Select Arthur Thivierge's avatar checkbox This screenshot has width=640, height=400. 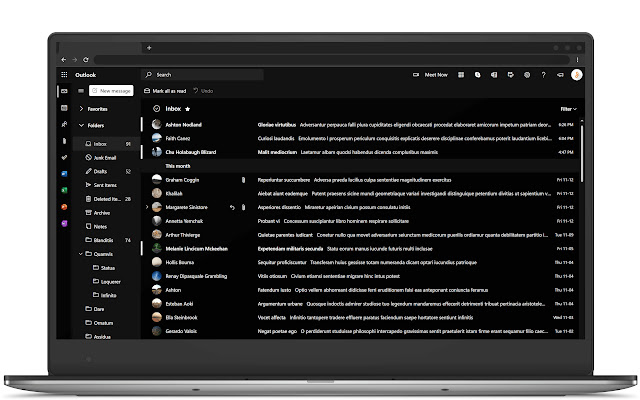pos(157,235)
